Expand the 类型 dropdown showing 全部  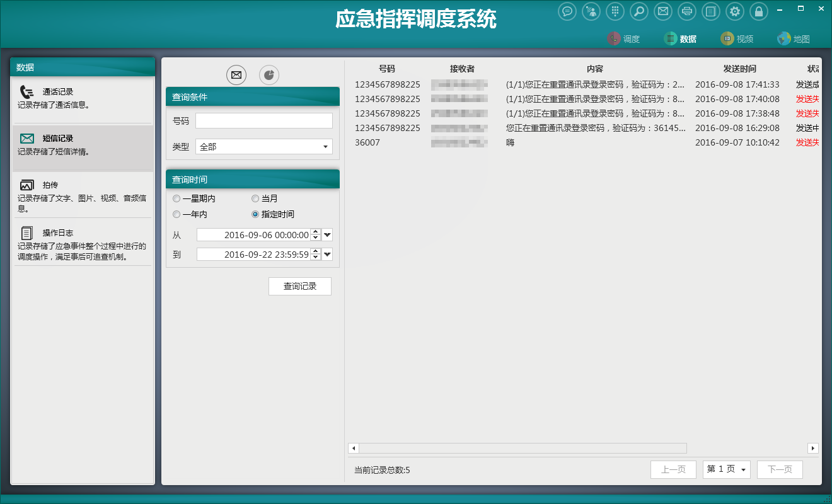point(325,147)
